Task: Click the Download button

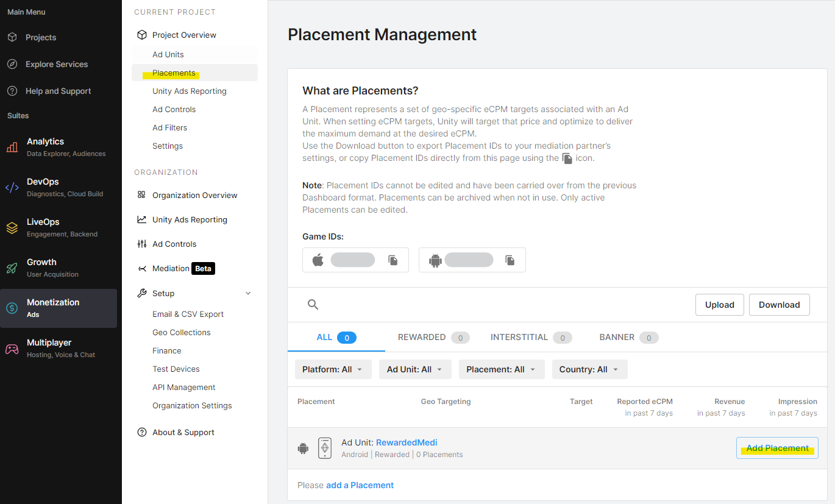Action: click(x=780, y=305)
